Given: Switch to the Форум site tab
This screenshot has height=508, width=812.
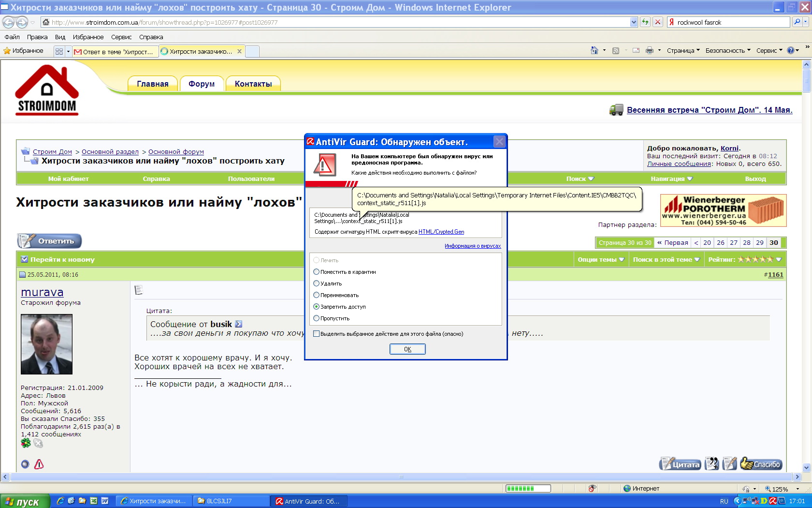Looking at the screenshot, I should point(202,84).
